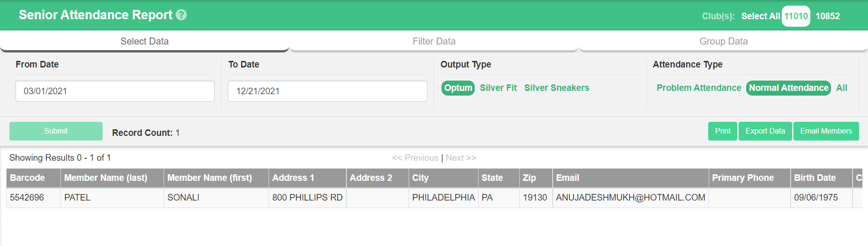The image size is (868, 246).
Task: Open the help icon beside Senior Attendance Report
Action: pos(181,15)
